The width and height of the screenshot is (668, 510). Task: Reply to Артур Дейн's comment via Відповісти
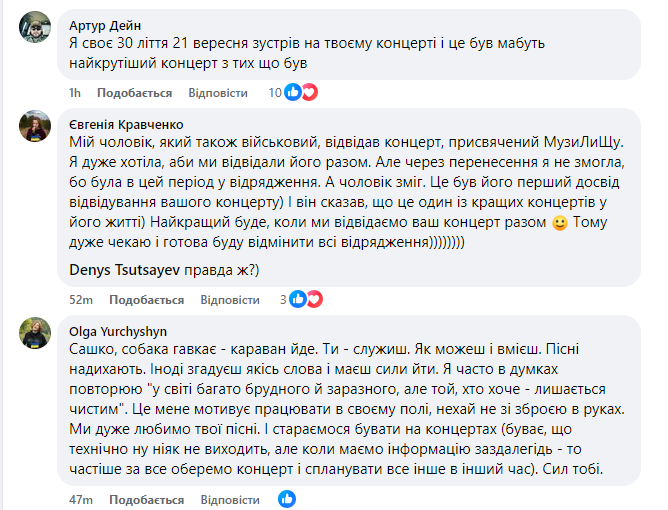[217, 93]
